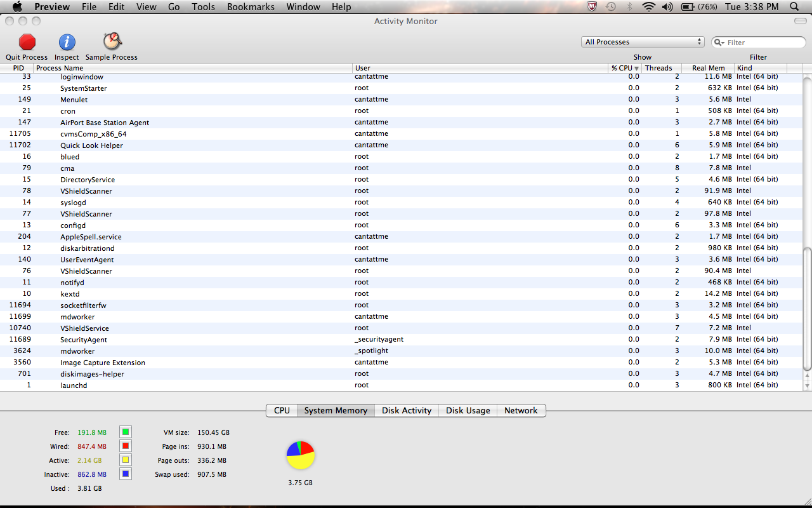
Task: Select the loginwindow process row
Action: 402,77
